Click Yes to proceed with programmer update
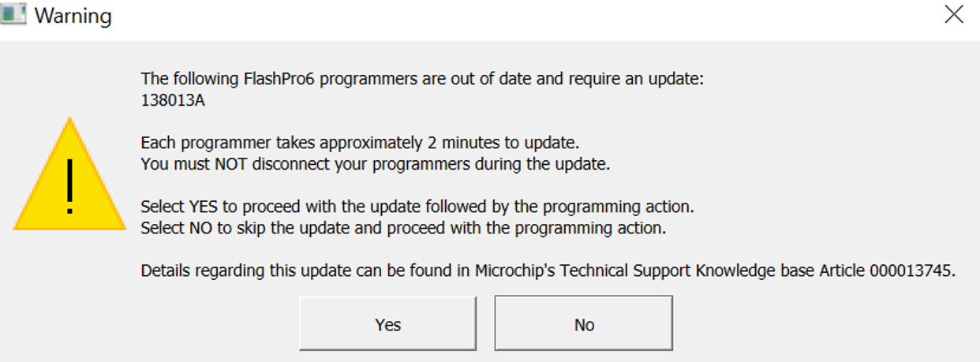 coord(387,324)
